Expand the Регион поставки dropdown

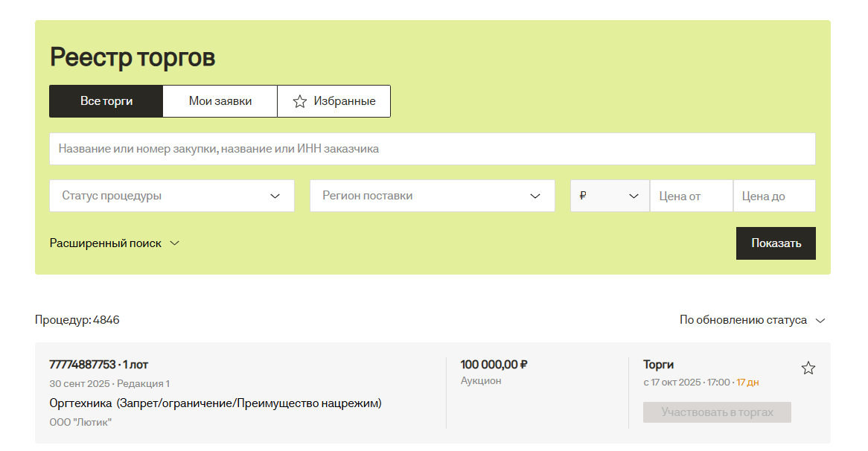pos(432,196)
